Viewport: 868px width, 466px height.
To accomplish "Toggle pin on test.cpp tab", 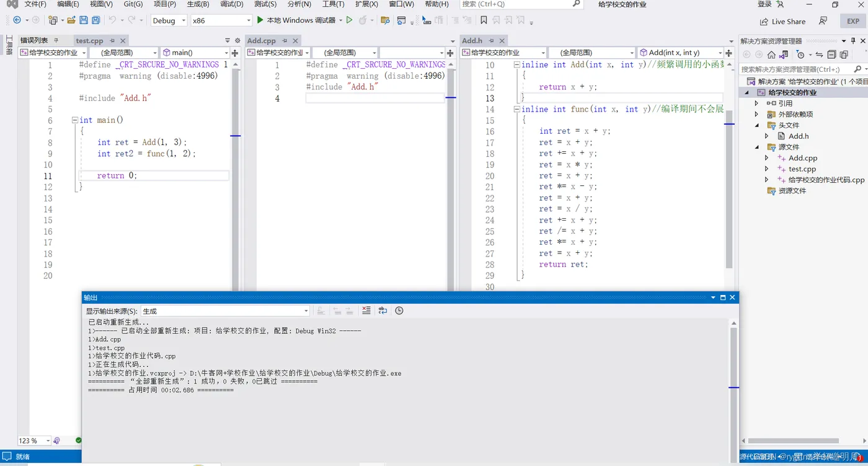I will pos(113,41).
